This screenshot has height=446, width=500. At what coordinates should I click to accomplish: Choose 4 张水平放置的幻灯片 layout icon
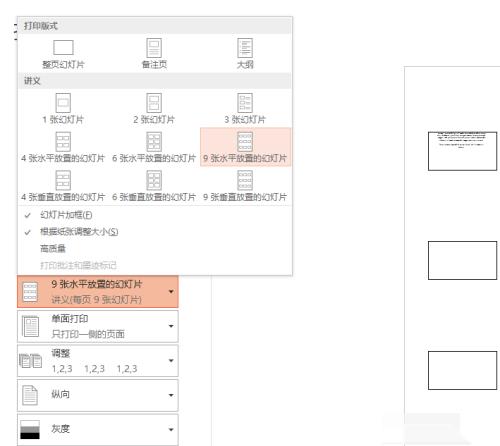point(63,141)
